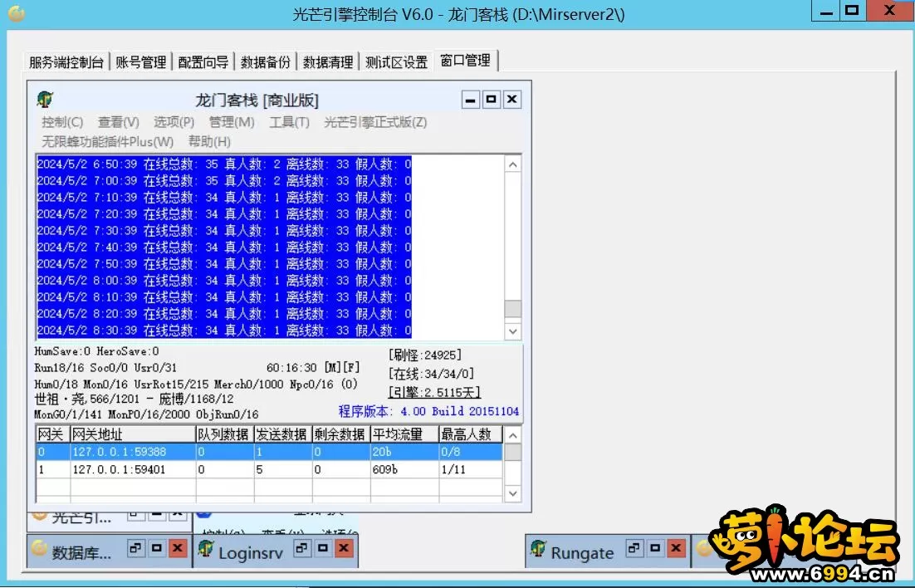Click the log panel scrollbar thumb

coord(513,308)
